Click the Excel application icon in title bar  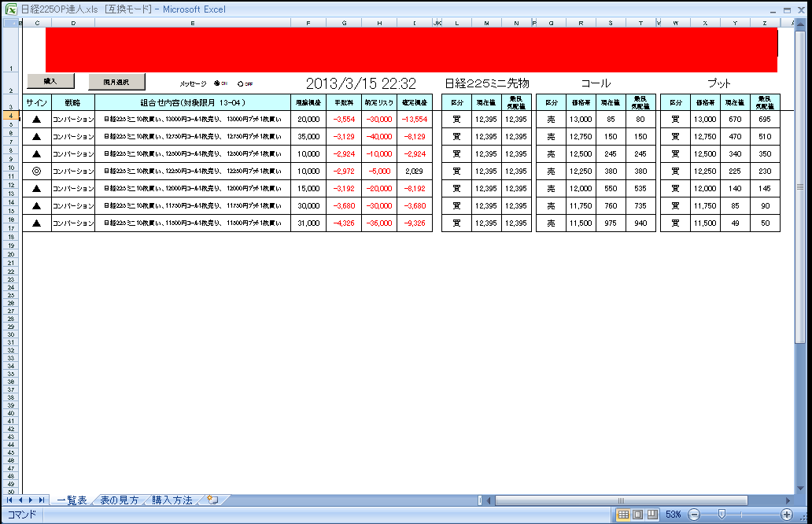[x=10, y=9]
